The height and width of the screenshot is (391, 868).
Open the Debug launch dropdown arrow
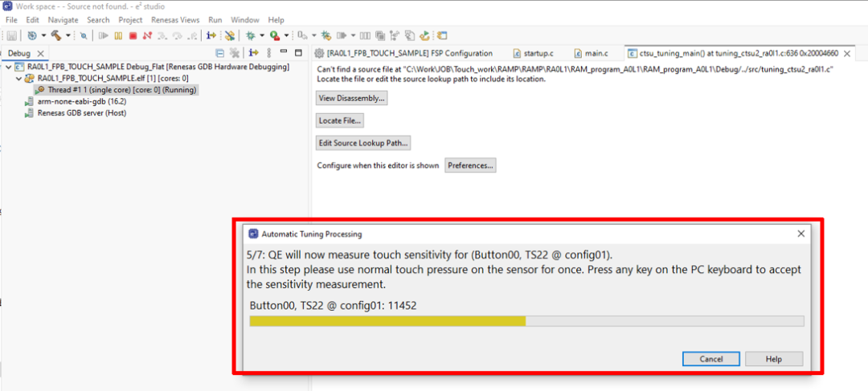click(x=262, y=35)
